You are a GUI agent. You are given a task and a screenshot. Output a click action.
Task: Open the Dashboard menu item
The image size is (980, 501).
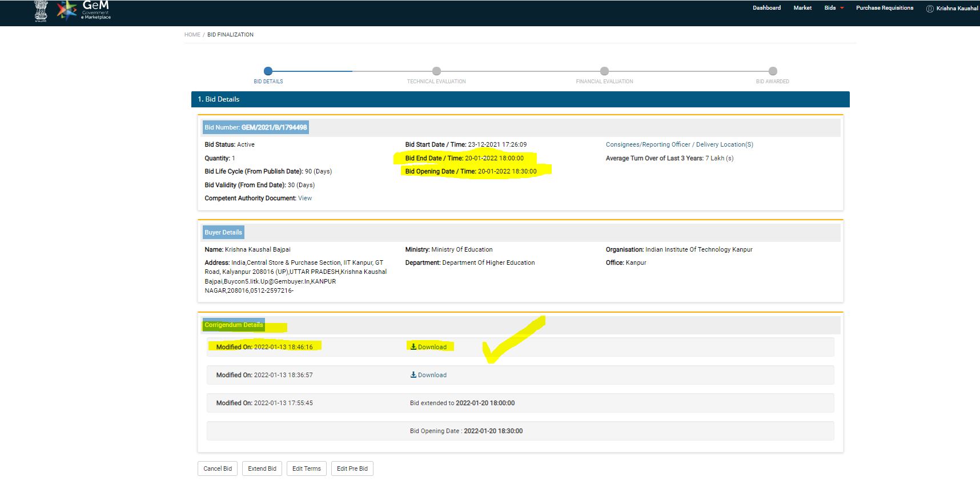click(766, 8)
